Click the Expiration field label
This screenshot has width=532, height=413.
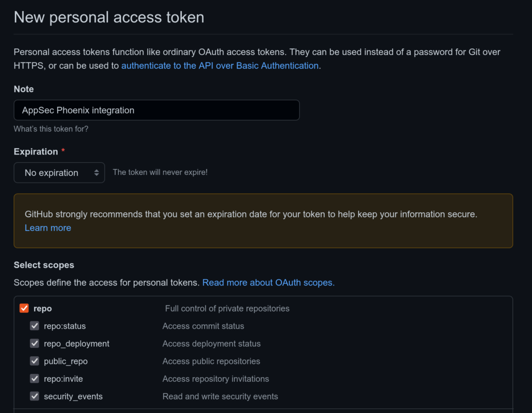pos(36,151)
